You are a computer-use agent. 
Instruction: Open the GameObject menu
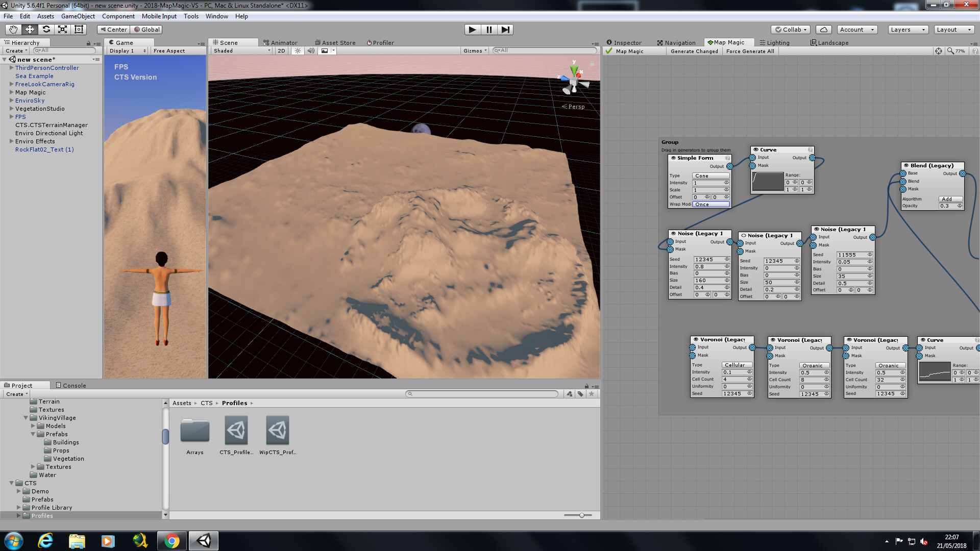[x=78, y=16]
